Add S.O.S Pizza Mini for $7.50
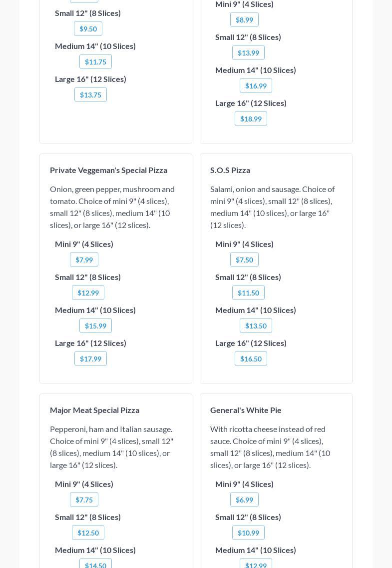 pos(244,260)
